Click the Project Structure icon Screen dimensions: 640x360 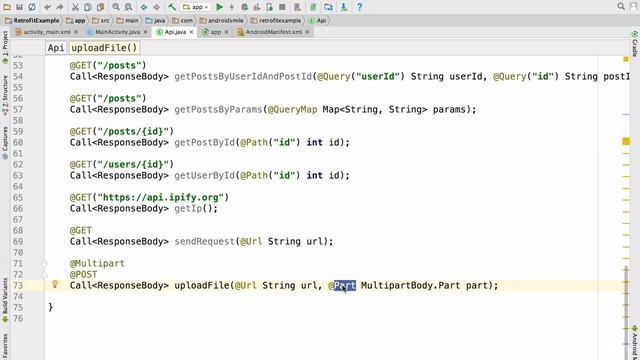pos(328,7)
